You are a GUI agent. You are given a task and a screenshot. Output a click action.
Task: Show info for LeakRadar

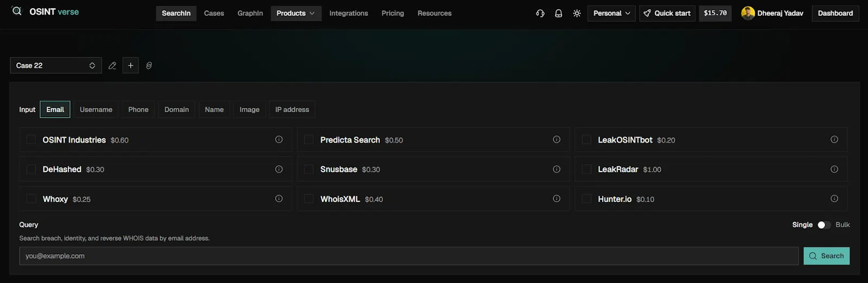pos(834,169)
